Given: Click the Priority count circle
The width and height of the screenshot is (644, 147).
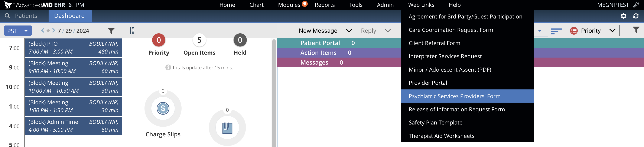Looking at the screenshot, I should click(x=159, y=40).
